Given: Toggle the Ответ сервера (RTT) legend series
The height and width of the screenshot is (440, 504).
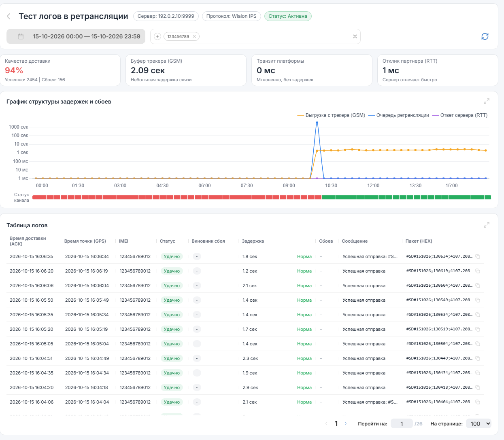Looking at the screenshot, I should (x=459, y=115).
